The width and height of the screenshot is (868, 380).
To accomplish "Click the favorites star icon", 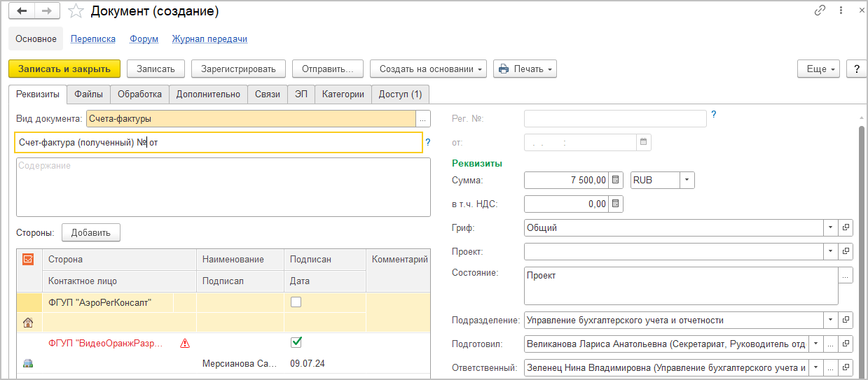I will pos(76,11).
